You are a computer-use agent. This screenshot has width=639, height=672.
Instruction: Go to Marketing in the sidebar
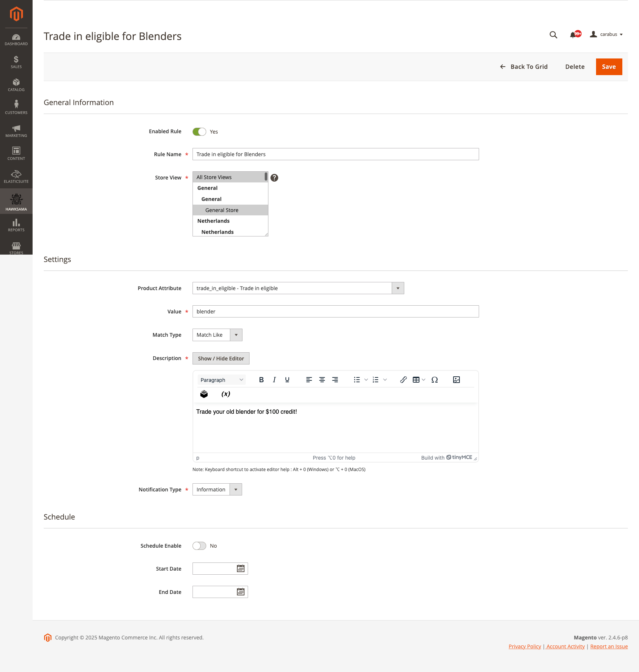pyautogui.click(x=16, y=131)
